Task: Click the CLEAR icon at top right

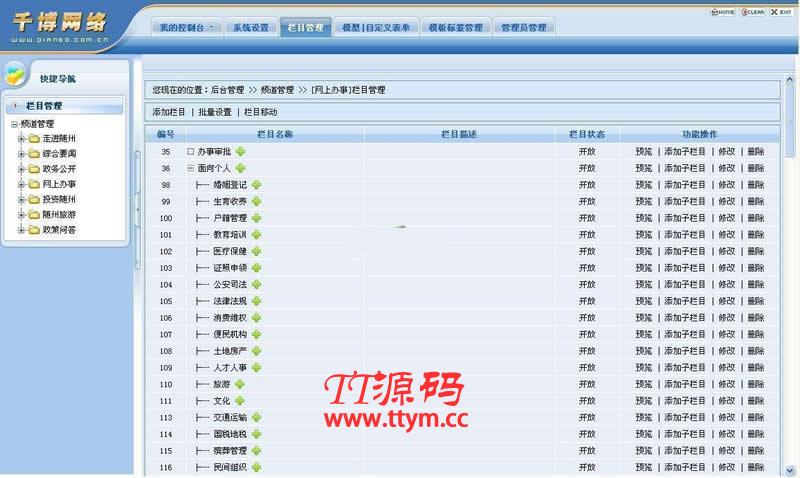Action: (x=753, y=12)
